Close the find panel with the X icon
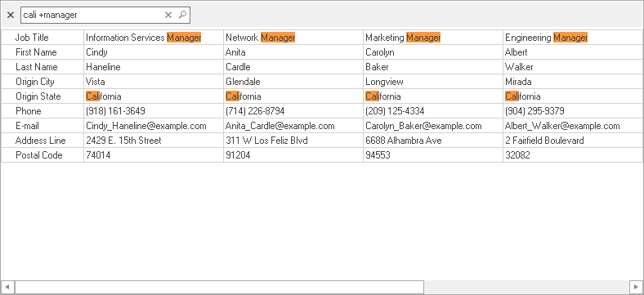 click(11, 16)
